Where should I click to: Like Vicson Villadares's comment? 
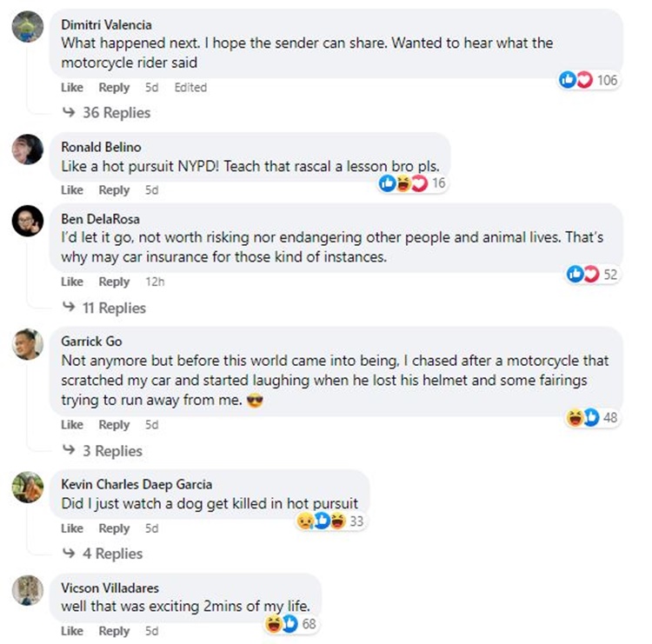click(x=72, y=631)
